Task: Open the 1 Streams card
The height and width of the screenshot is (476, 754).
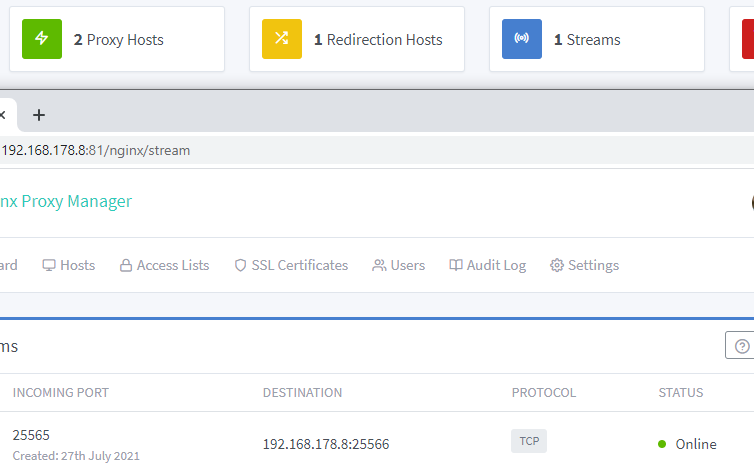Action: click(x=597, y=39)
